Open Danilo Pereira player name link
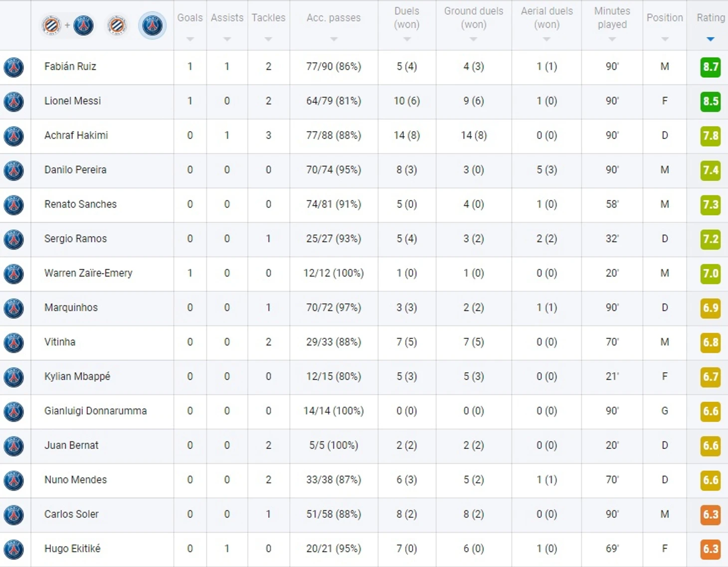Screen dimensions: 728x567 point(75,170)
